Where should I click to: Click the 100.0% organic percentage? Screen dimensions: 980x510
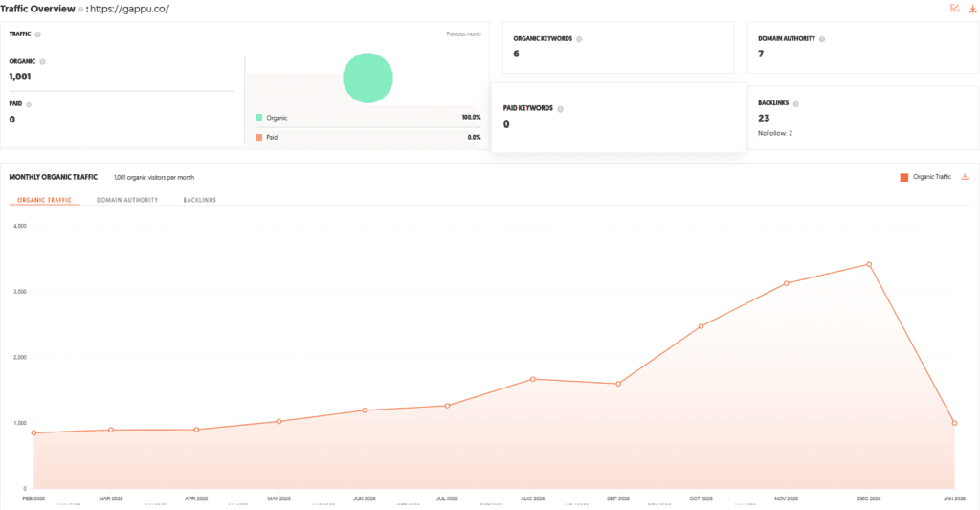point(471,118)
